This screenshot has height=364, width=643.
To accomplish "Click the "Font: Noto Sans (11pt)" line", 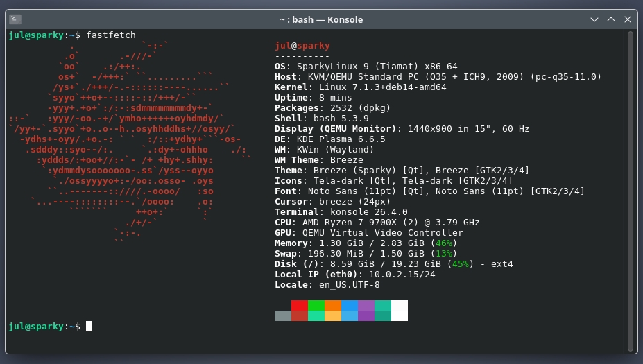I will point(430,191).
